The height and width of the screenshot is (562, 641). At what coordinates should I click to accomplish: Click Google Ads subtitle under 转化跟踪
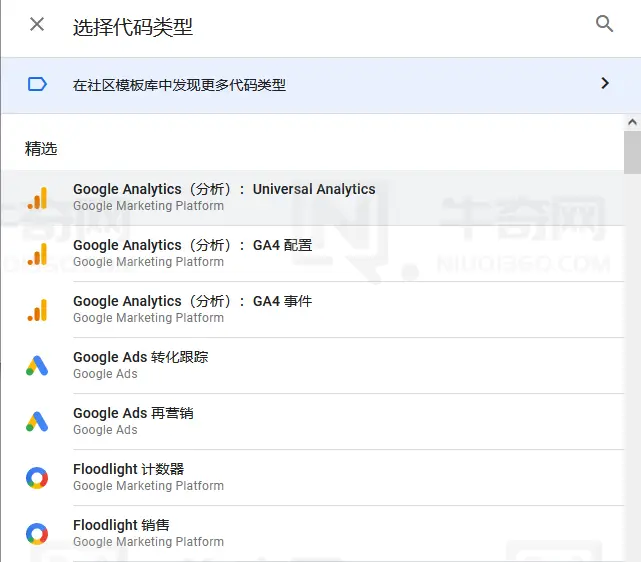click(x=105, y=374)
